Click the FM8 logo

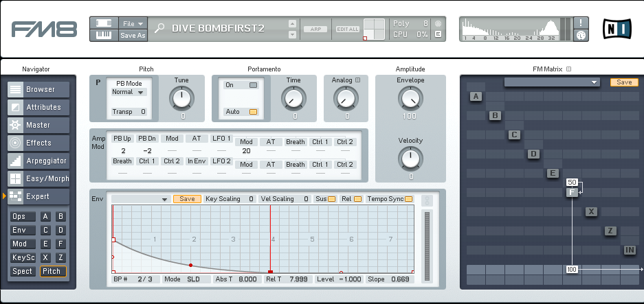45,29
